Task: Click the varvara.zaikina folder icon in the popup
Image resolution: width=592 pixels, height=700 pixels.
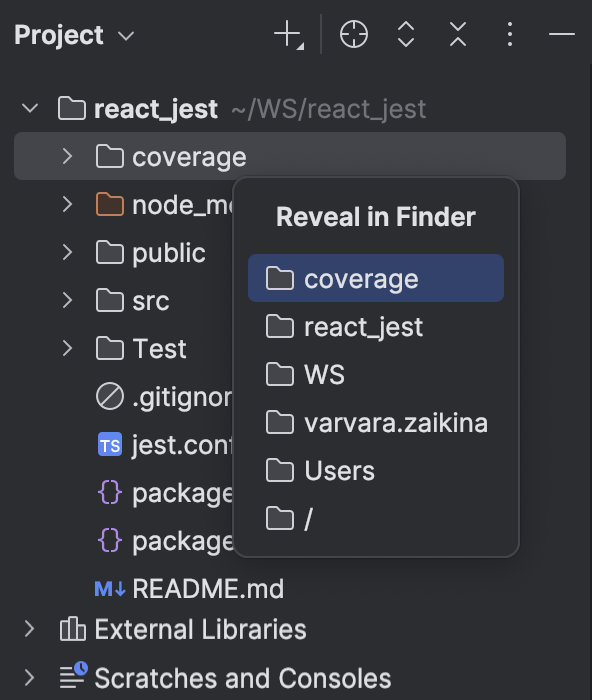Action: (x=280, y=422)
